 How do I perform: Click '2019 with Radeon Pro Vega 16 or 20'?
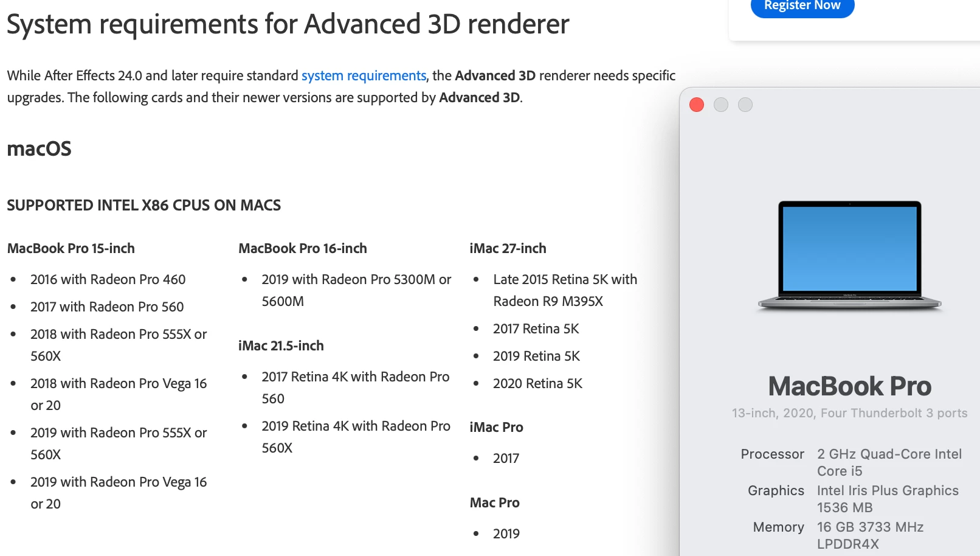[x=119, y=493]
